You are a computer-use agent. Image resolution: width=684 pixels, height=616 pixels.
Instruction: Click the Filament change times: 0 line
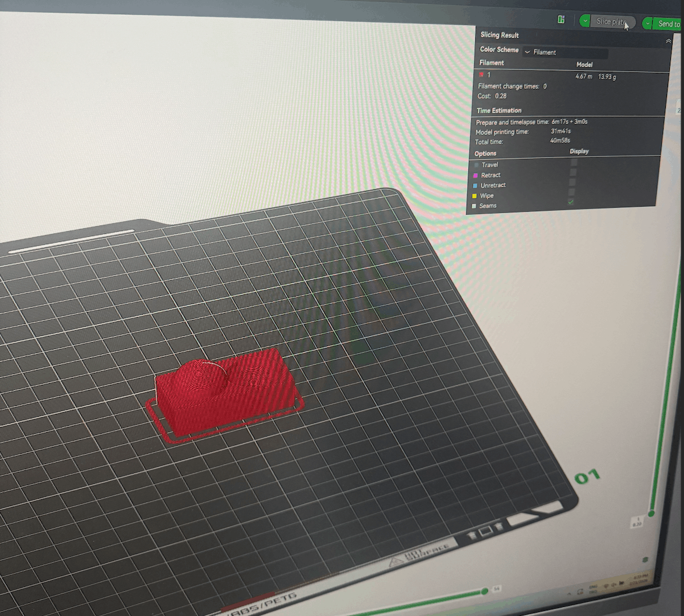click(x=512, y=87)
